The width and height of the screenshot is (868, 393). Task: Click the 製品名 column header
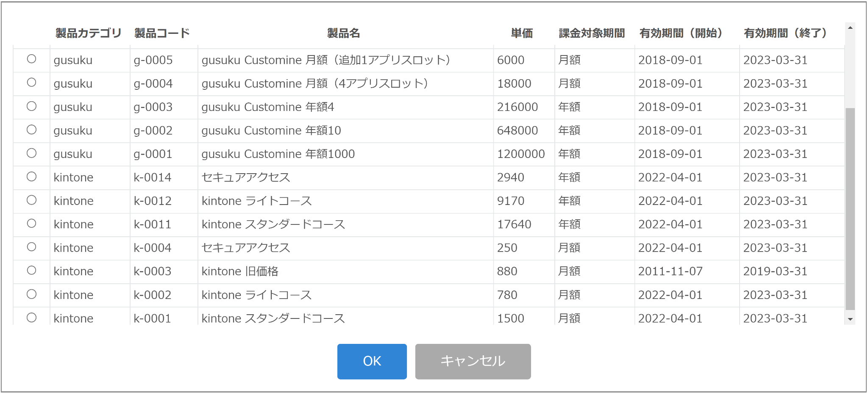coord(344,33)
